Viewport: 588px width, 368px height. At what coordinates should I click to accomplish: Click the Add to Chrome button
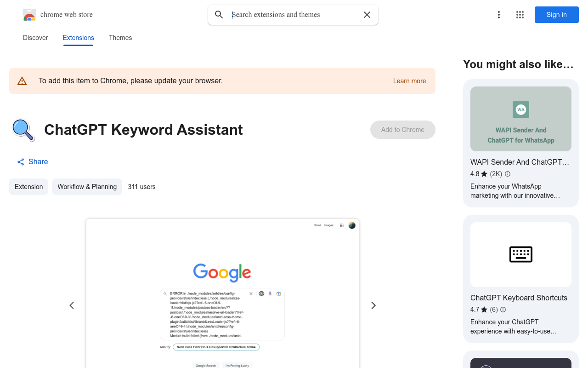(403, 130)
